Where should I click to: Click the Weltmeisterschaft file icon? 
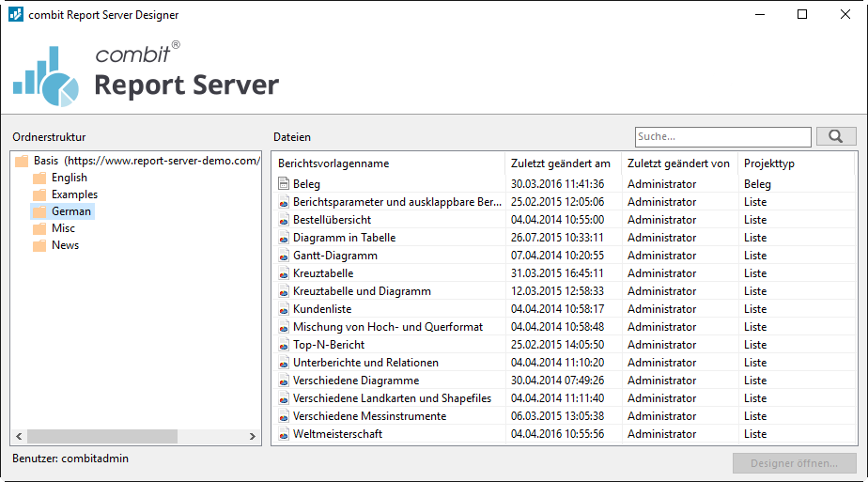pyautogui.click(x=284, y=434)
